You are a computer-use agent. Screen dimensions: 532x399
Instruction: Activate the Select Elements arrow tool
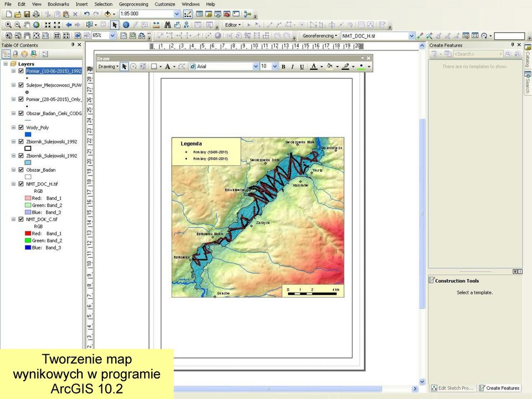[x=115, y=25]
